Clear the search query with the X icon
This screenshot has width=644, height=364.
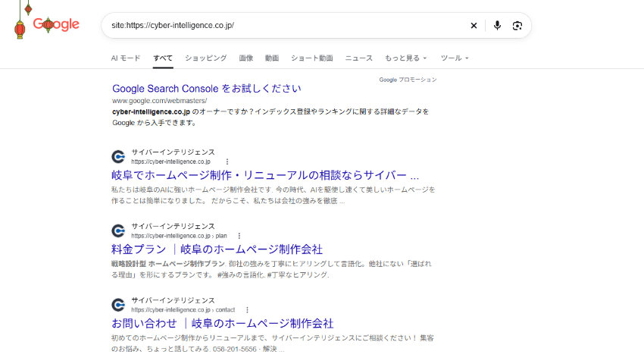click(474, 26)
